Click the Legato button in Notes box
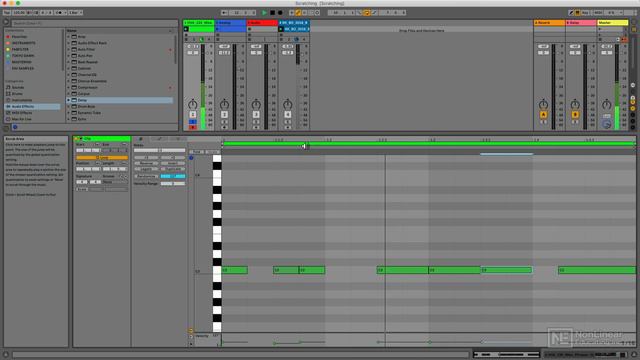640x360 pixels. (x=146, y=169)
